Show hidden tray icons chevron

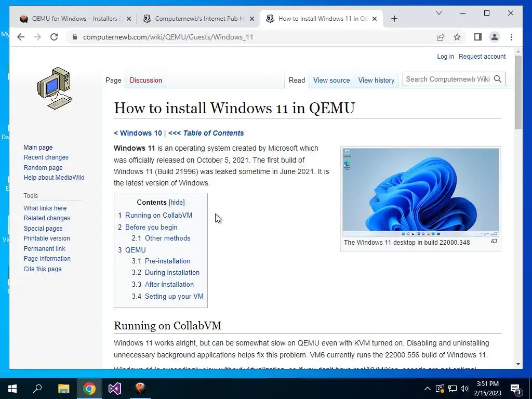click(x=428, y=389)
